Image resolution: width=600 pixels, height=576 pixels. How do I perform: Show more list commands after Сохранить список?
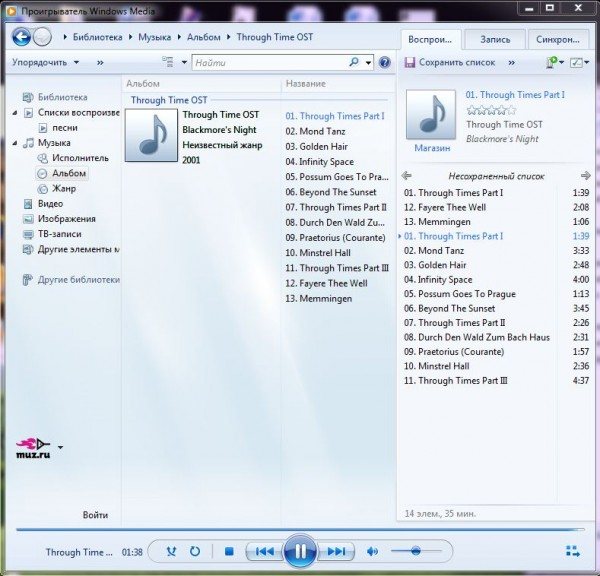[511, 62]
